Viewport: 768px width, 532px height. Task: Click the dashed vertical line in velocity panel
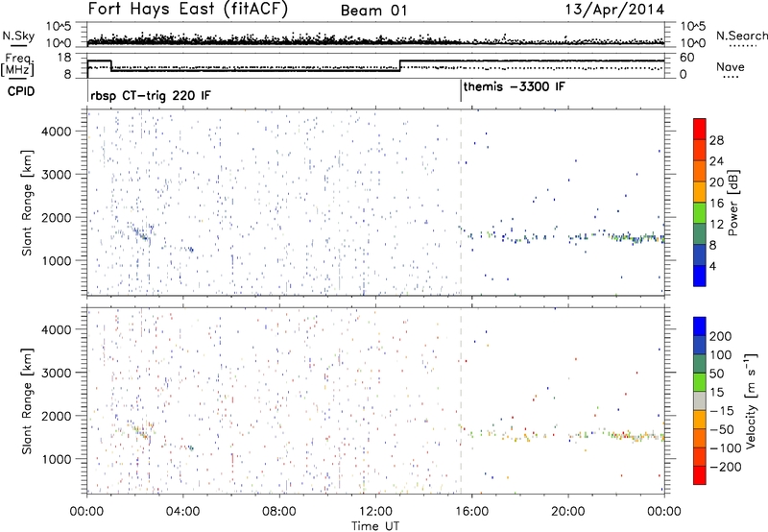(461, 400)
